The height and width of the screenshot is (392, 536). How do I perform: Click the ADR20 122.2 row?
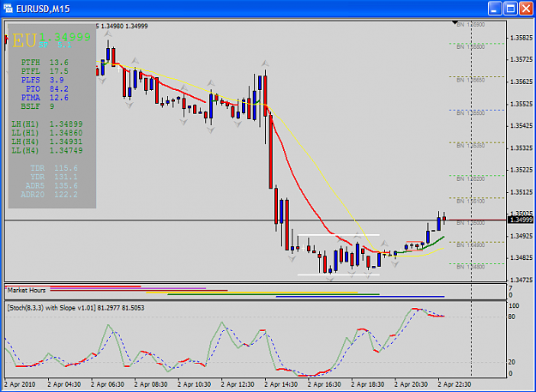point(49,195)
